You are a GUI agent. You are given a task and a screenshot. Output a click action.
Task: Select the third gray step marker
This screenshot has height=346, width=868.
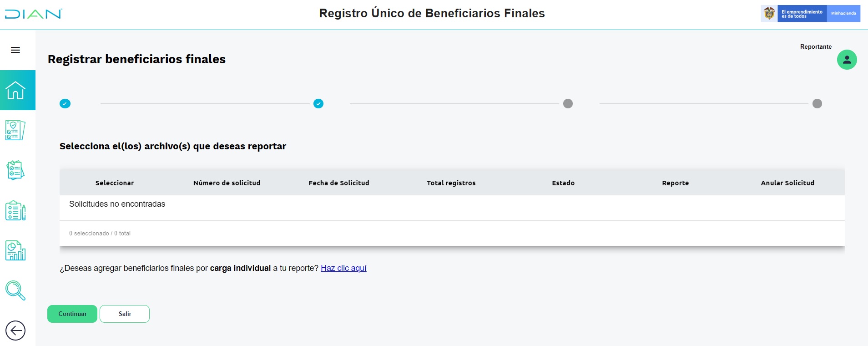click(x=568, y=104)
